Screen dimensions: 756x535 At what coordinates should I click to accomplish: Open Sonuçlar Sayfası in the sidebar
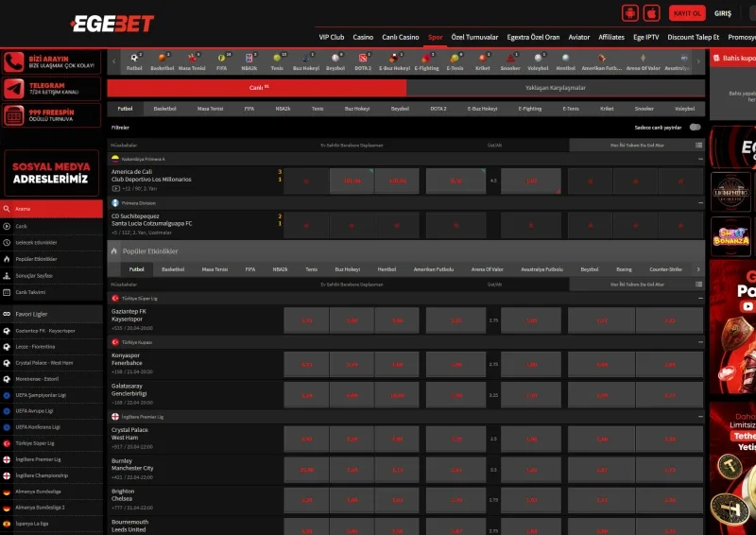pyautogui.click(x=51, y=275)
